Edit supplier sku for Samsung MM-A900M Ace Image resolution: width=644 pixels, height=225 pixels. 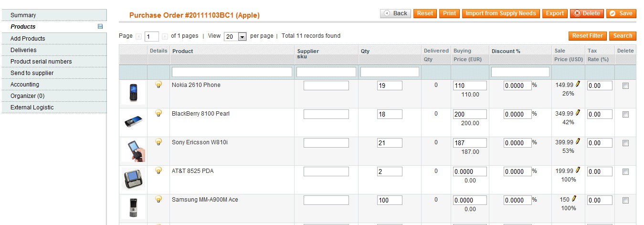[x=326, y=200]
